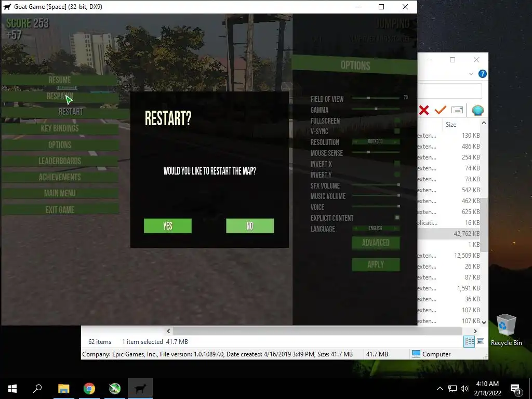Image resolution: width=532 pixels, height=399 pixels.
Task: Adjust the Music Volume slider
Action: pyautogui.click(x=376, y=195)
